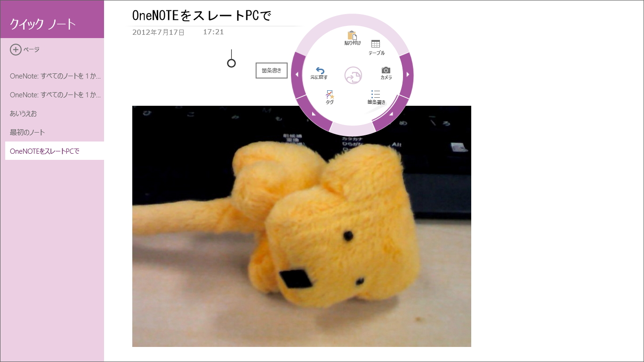This screenshot has width=644, height=362.
Task: Expand the タグ submenu arrow on the ring
Action: [314, 113]
